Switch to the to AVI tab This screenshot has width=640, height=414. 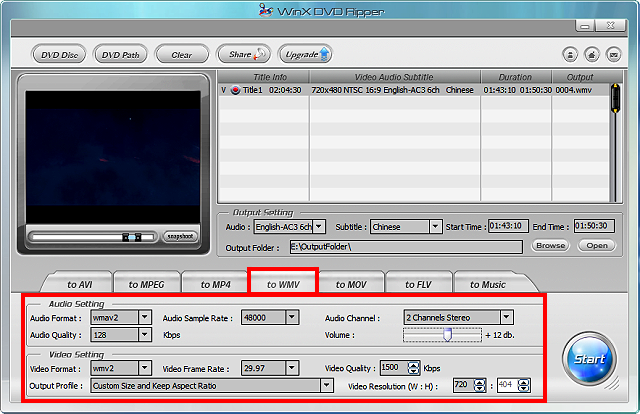pos(79,284)
